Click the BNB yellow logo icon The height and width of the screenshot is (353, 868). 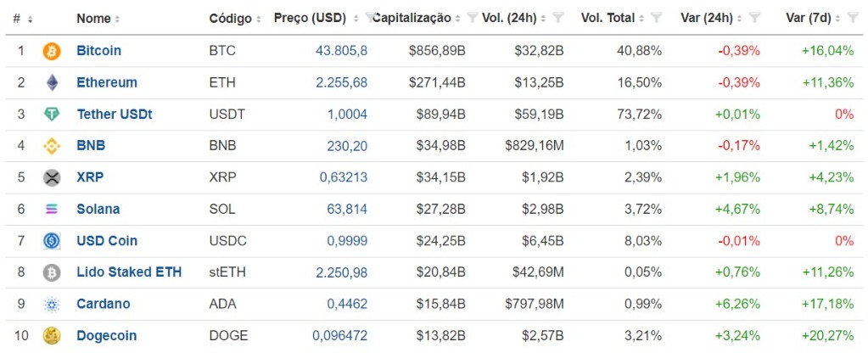pyautogui.click(x=52, y=146)
